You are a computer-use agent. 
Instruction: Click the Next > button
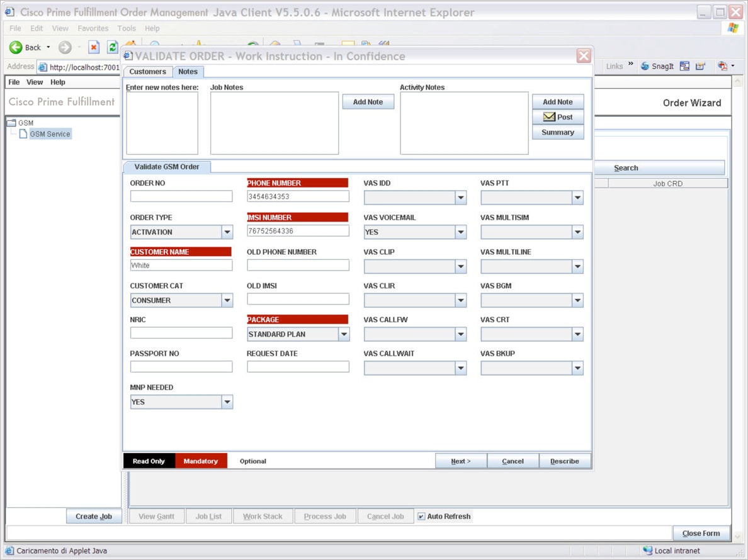pyautogui.click(x=461, y=461)
